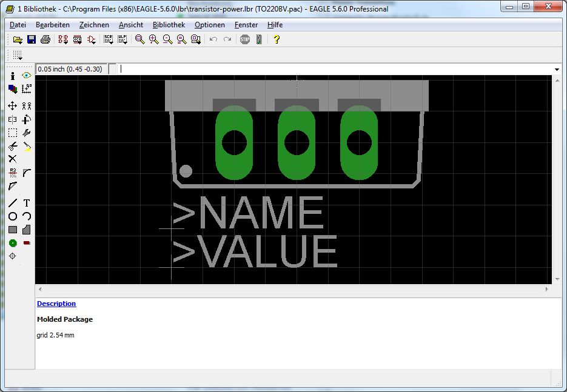Click the Go traffic-light icon

point(259,39)
